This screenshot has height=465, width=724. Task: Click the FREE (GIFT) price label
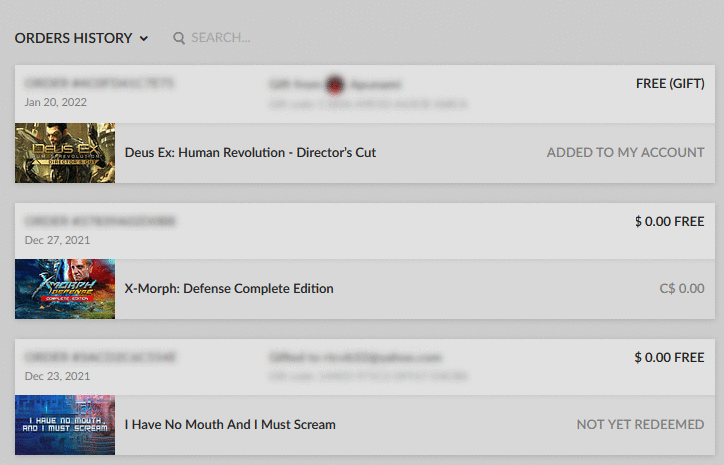(x=670, y=84)
